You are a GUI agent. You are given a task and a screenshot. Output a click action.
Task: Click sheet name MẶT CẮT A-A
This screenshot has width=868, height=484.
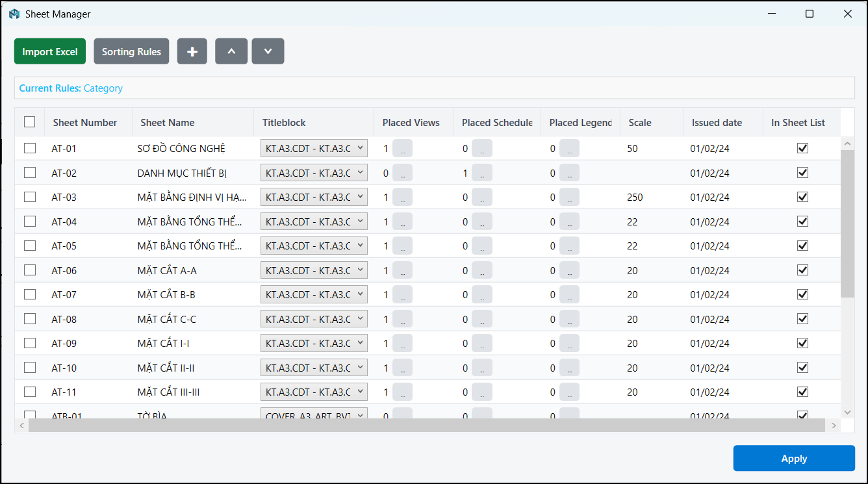click(167, 270)
